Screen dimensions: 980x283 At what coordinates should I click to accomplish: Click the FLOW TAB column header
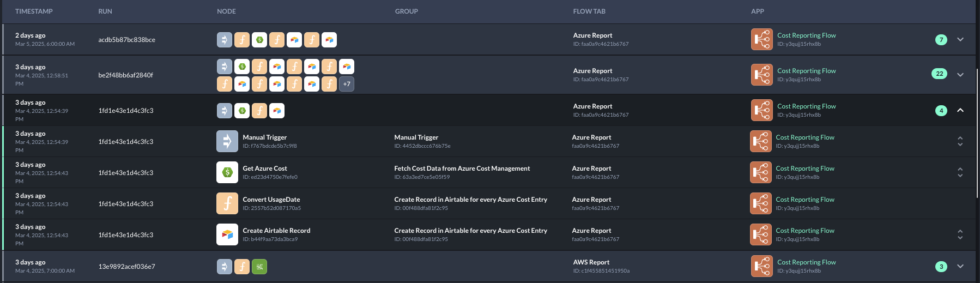click(589, 11)
